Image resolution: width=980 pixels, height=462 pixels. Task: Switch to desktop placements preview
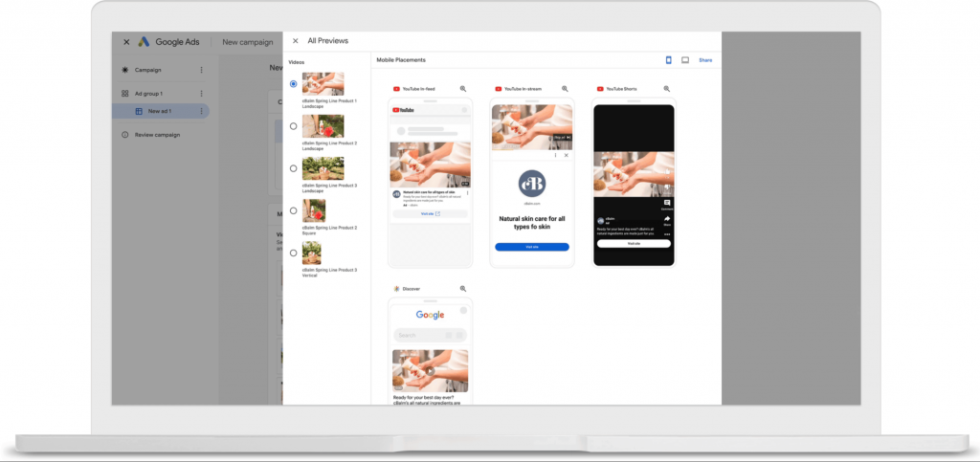tap(685, 60)
